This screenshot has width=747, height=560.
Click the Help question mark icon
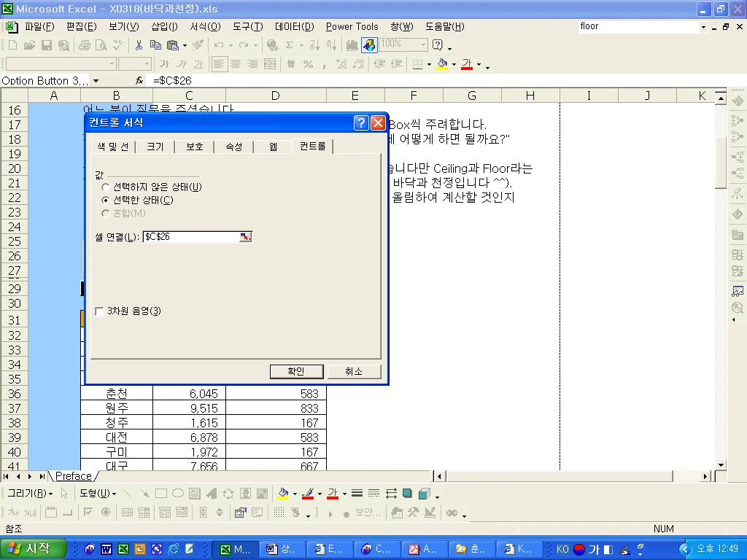coord(438,45)
